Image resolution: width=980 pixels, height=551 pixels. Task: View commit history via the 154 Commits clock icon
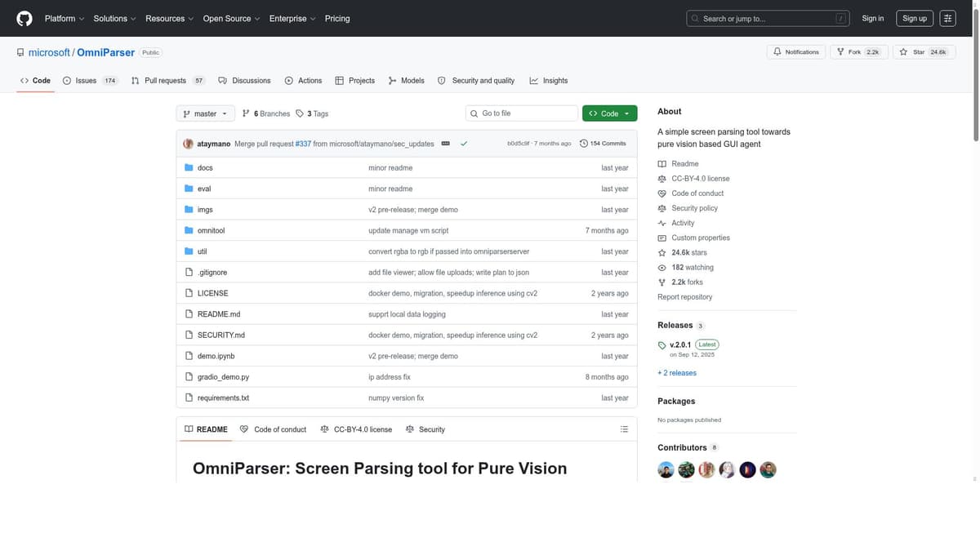point(583,143)
